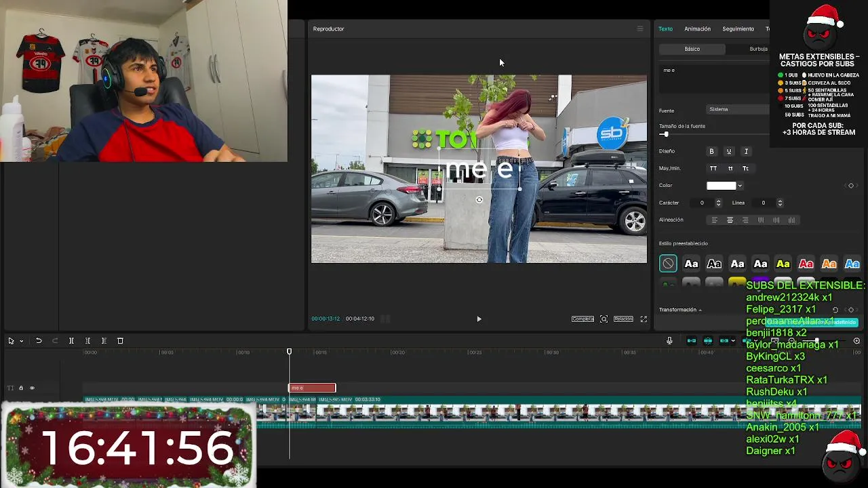This screenshot has height=488, width=868.
Task: Toggle auto snapping icon in timeline
Action: (708, 341)
